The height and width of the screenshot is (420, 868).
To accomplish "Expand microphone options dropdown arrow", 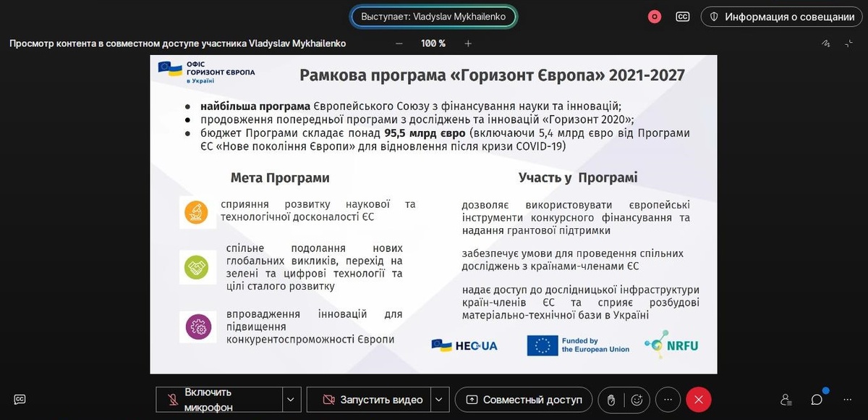I will click(x=291, y=400).
